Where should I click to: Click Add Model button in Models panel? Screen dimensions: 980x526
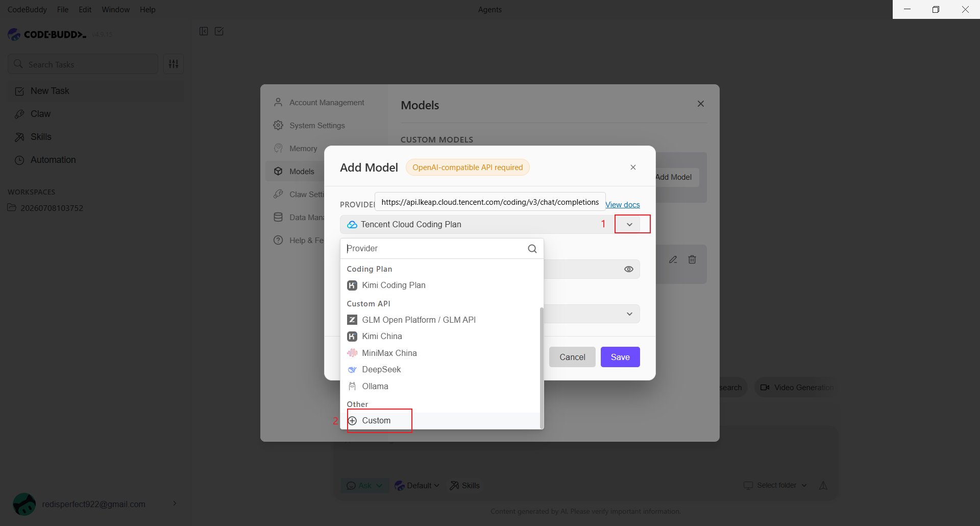[x=676, y=177]
